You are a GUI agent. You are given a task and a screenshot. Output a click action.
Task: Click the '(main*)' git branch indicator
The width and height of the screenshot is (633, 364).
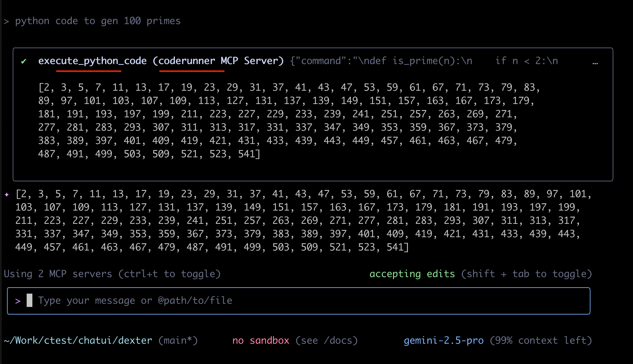click(x=178, y=341)
